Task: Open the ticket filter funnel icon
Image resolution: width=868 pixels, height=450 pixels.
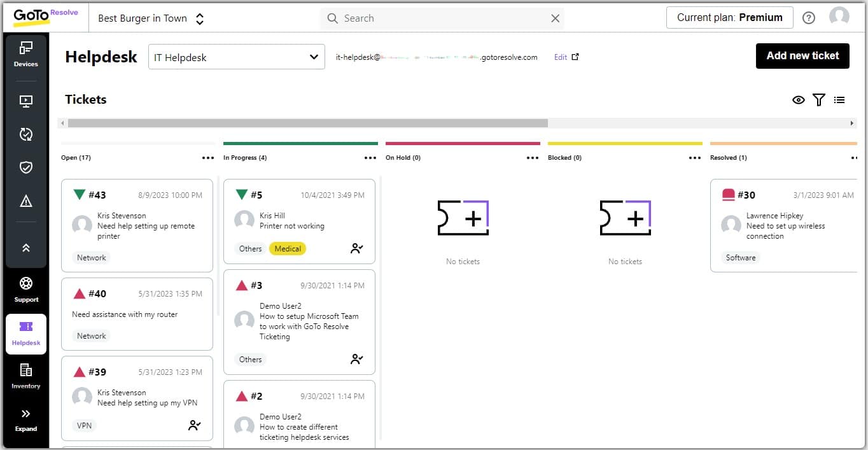Action: [819, 100]
